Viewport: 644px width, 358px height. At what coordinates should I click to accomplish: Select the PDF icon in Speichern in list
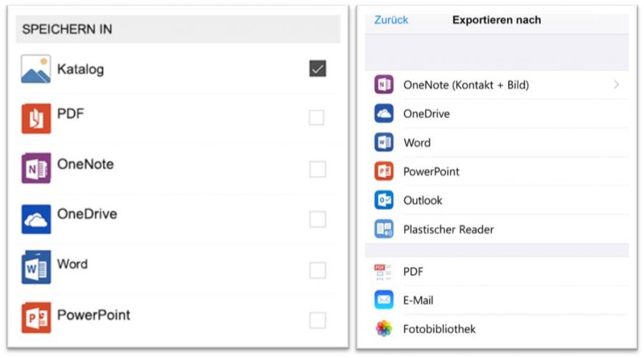coord(36,118)
